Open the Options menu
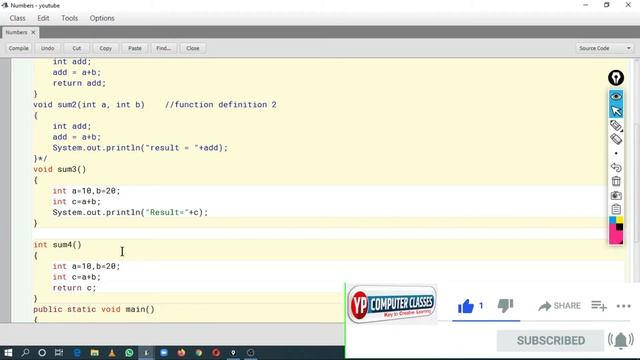 pos(102,18)
